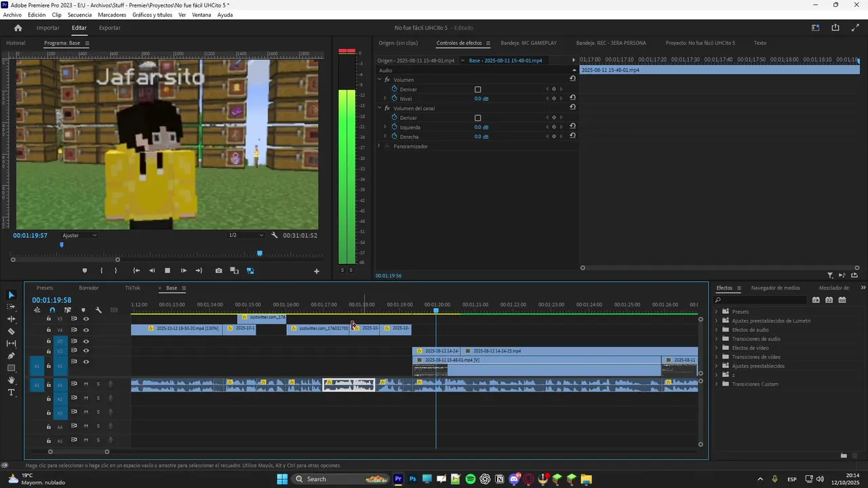Click the timeline timecode 00:01:19:58

[x=52, y=300]
